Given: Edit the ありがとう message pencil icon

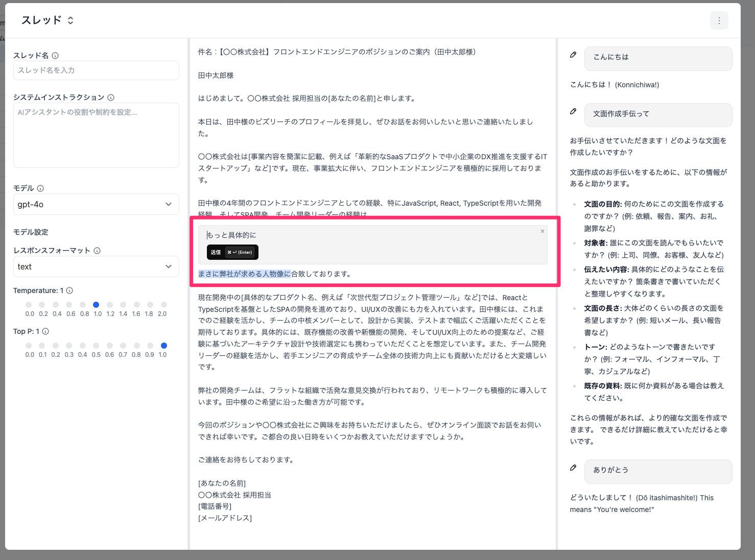Looking at the screenshot, I should (x=573, y=468).
